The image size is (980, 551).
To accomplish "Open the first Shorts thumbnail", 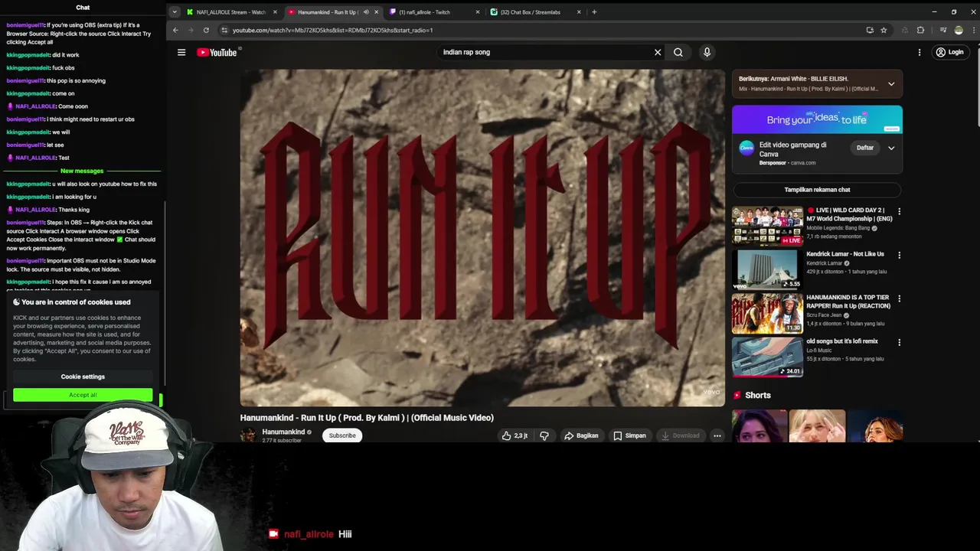I will [x=759, y=426].
